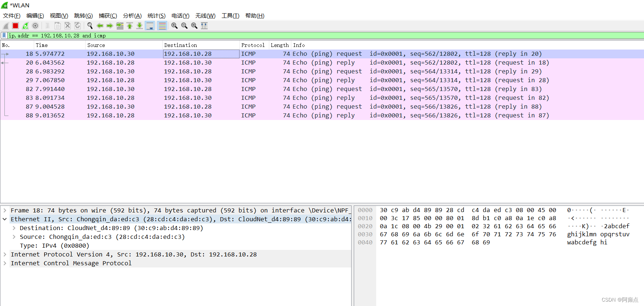Click the Destination cell 192.168.10.28 in packet 18
This screenshot has width=644, height=306.
point(201,54)
